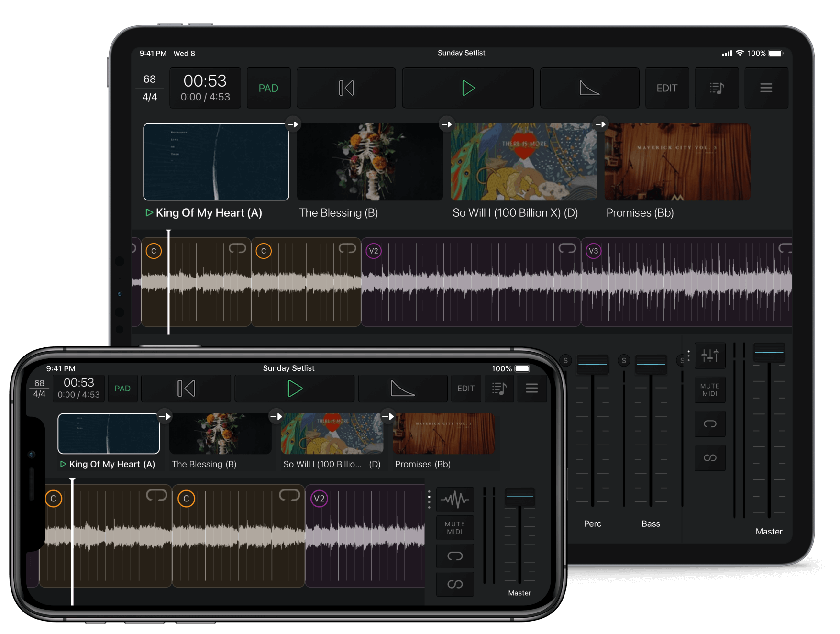
Task: Click the fade out icon in the toolbar
Action: [x=589, y=88]
